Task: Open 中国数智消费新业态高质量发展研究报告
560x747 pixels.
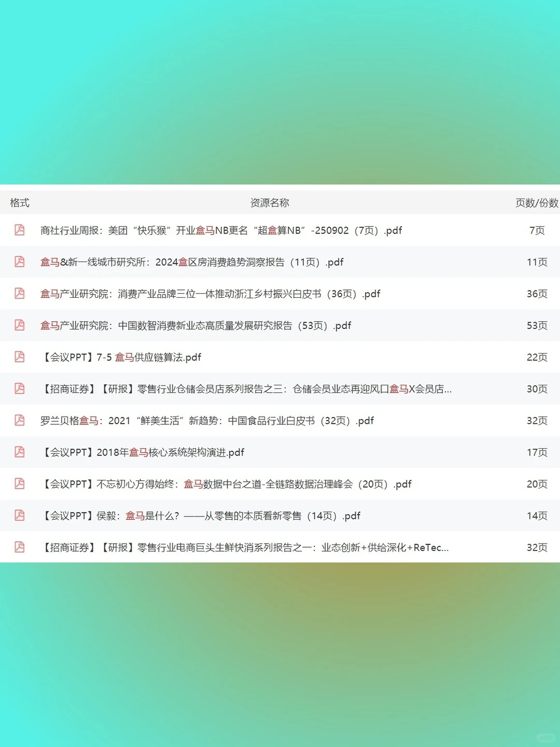Action: 195,325
